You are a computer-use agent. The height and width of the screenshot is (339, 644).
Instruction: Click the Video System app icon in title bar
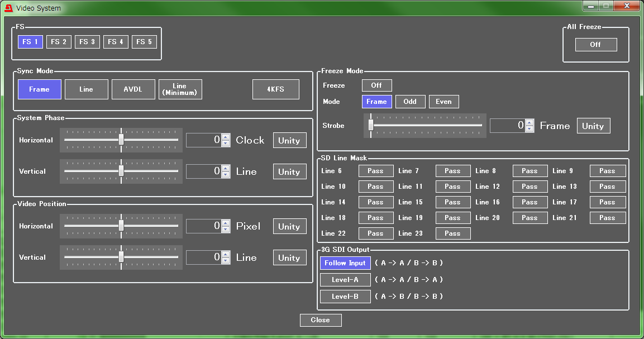coord(8,8)
